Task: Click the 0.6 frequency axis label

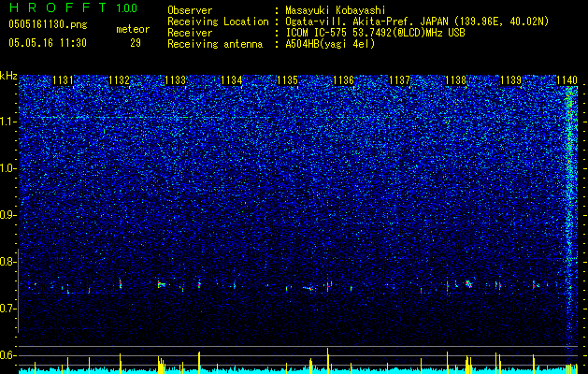Action: [x=7, y=355]
